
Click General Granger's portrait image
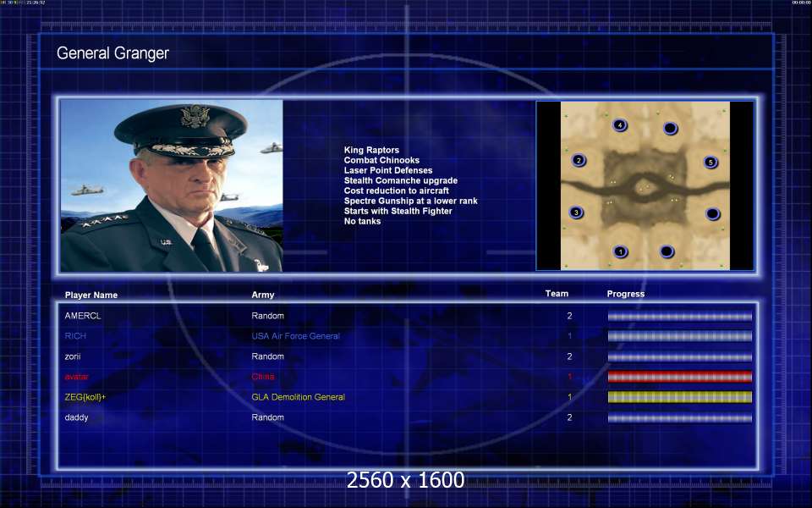click(172, 186)
